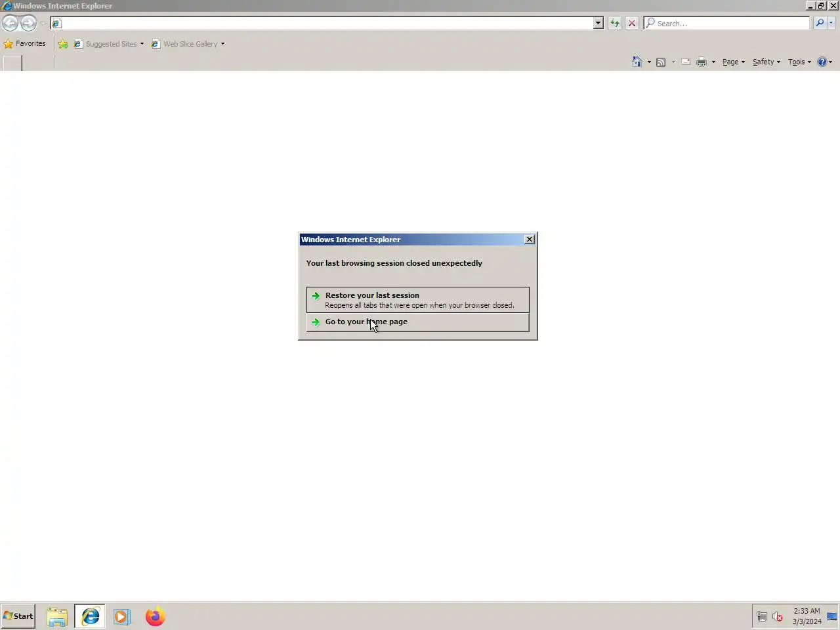Click the green Refresh arrows icon
The image size is (840, 630).
pyautogui.click(x=614, y=23)
